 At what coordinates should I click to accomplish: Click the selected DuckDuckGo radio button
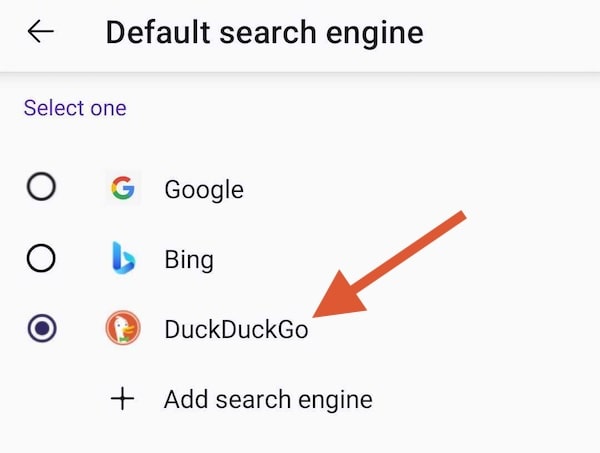point(42,328)
